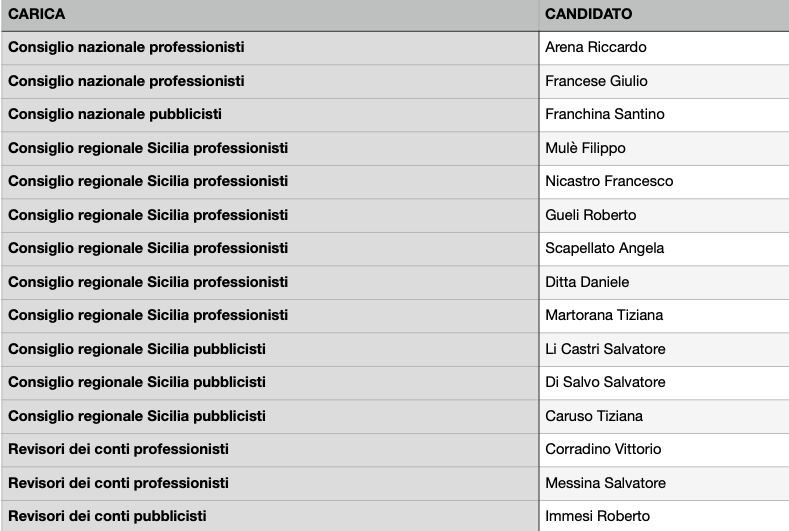The height and width of the screenshot is (531, 789).
Task: Select candidate Gueli Roberto
Action: [x=590, y=215]
